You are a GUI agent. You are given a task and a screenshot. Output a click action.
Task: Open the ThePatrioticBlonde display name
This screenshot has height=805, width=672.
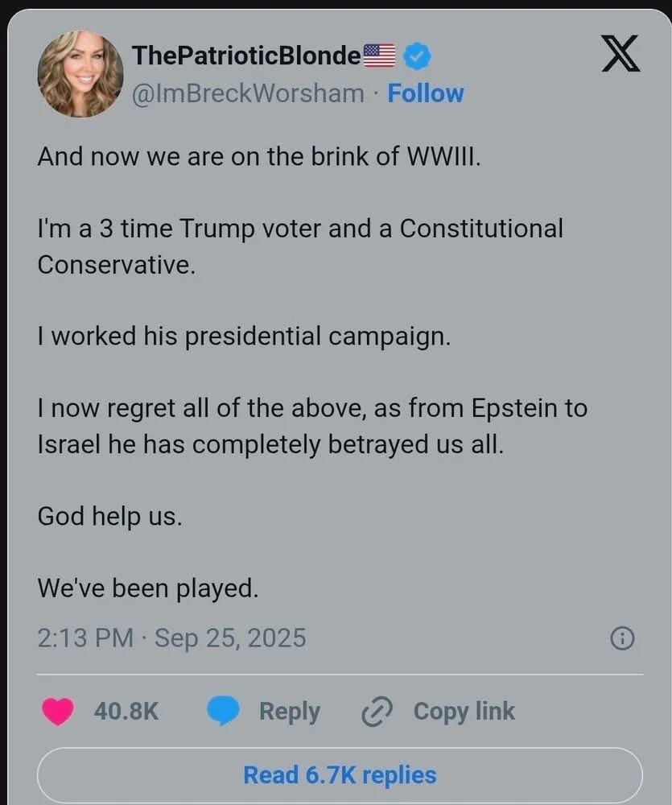pyautogui.click(x=245, y=56)
